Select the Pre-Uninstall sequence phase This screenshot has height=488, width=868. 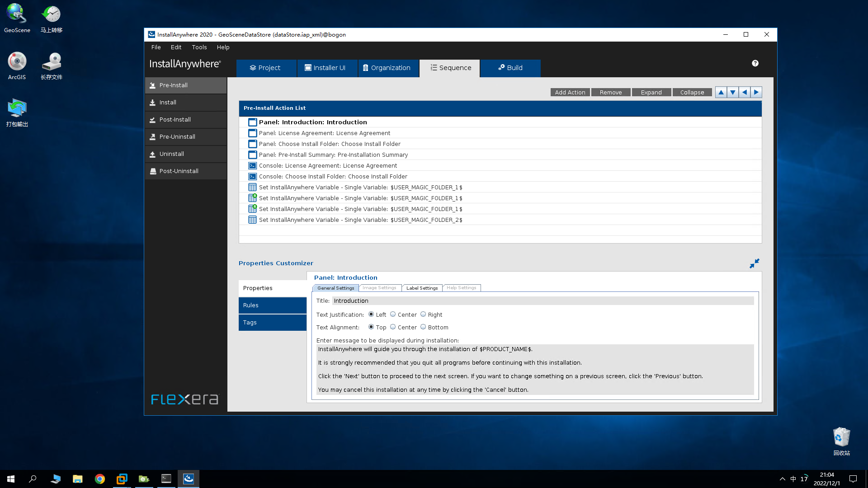(x=186, y=137)
